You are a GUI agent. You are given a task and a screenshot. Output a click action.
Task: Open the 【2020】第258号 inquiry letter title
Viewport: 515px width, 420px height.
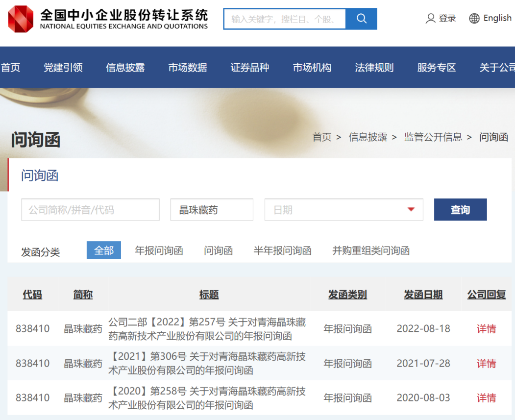click(207, 398)
